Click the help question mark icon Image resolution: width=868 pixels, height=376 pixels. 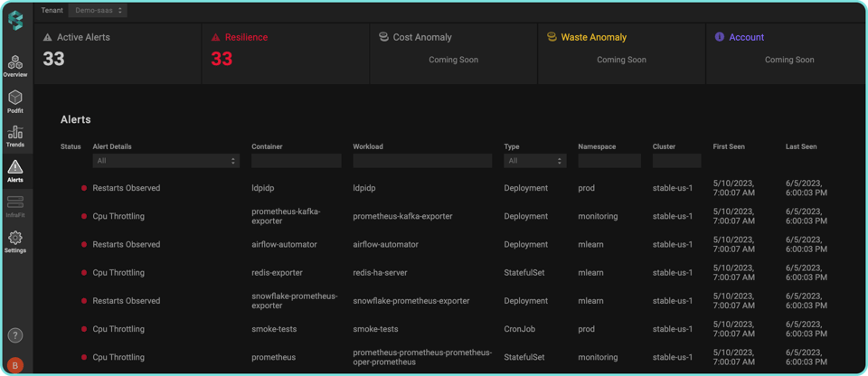tap(15, 335)
